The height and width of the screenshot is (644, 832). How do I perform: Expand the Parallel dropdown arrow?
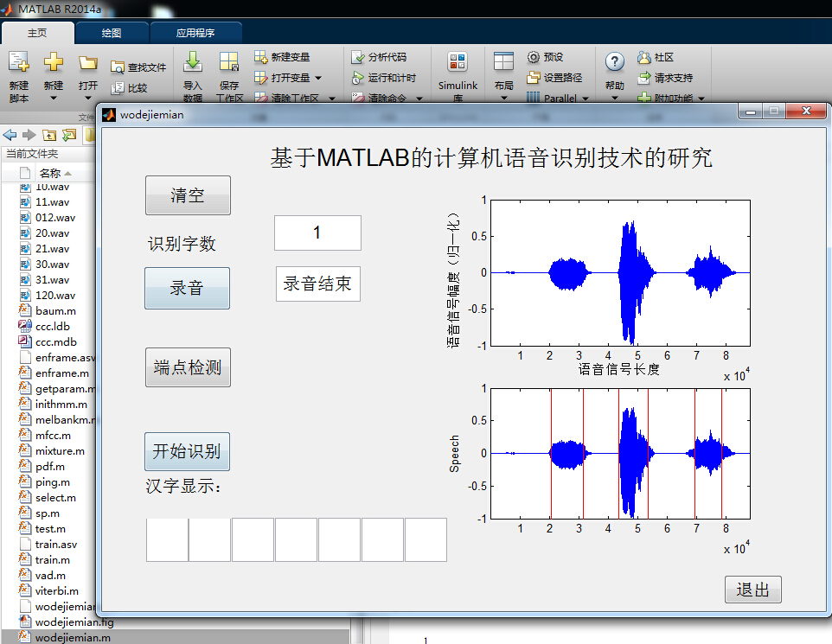pyautogui.click(x=586, y=99)
